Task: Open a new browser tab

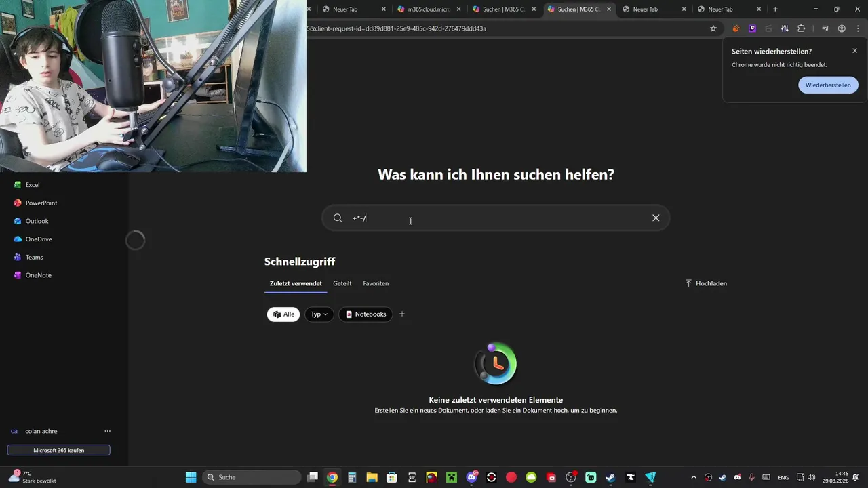Action: (x=775, y=9)
